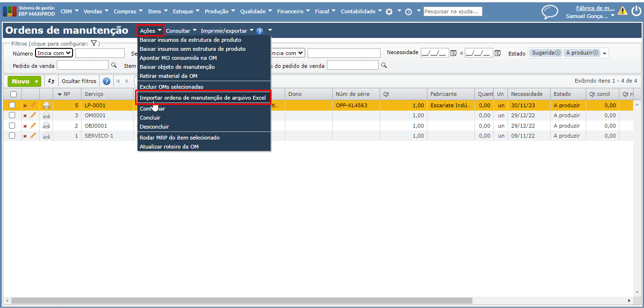Open the first Necessidade calendar icon
Viewport: 644px width, 308px height.
click(454, 53)
